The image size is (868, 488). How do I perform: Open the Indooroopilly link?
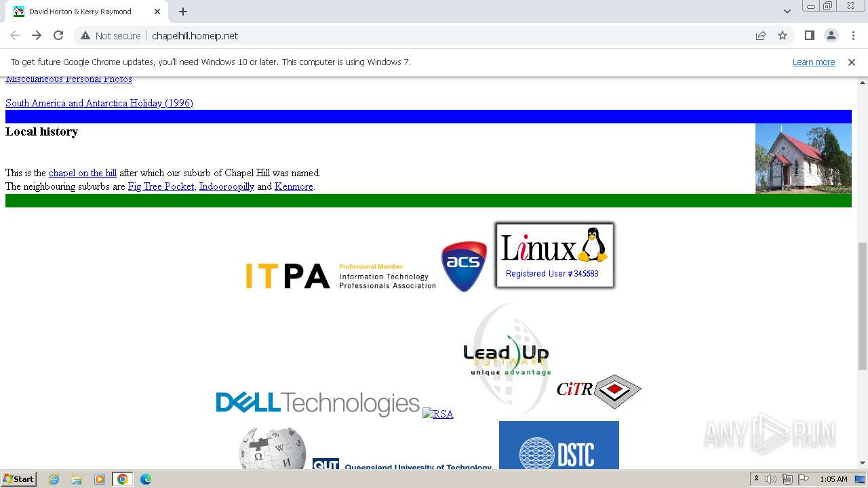click(226, 186)
